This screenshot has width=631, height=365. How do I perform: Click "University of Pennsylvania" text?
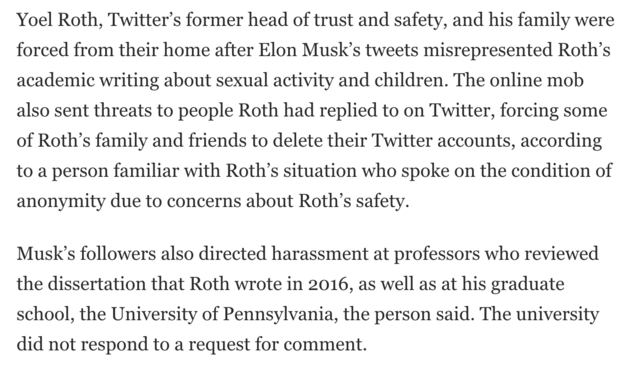click(223, 315)
